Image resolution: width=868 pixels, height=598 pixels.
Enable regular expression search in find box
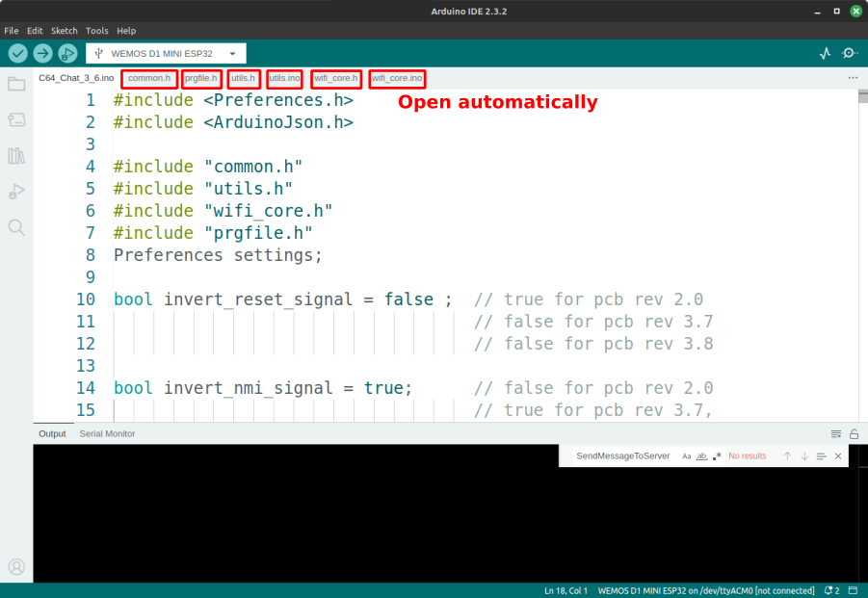click(717, 456)
